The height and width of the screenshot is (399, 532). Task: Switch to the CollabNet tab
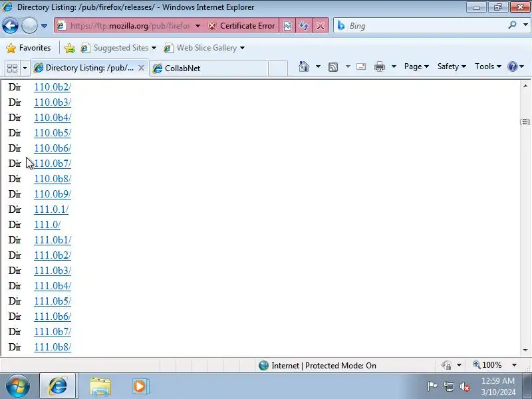[209, 68]
